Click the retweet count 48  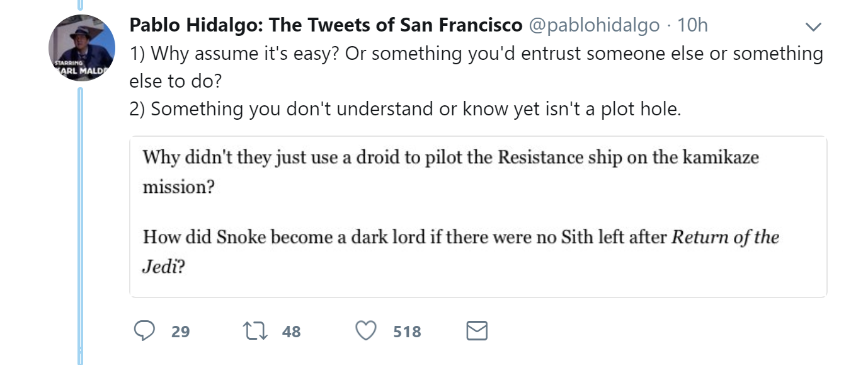click(x=292, y=332)
